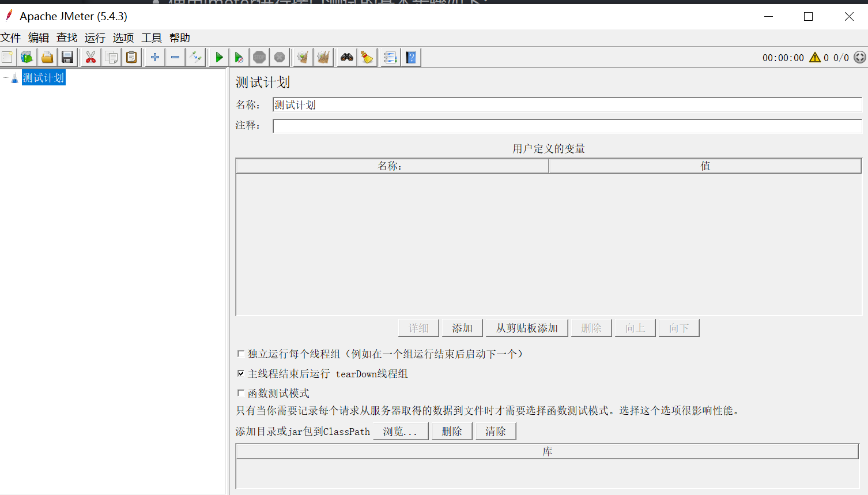
Task: Click the 向下 button
Action: click(x=679, y=328)
